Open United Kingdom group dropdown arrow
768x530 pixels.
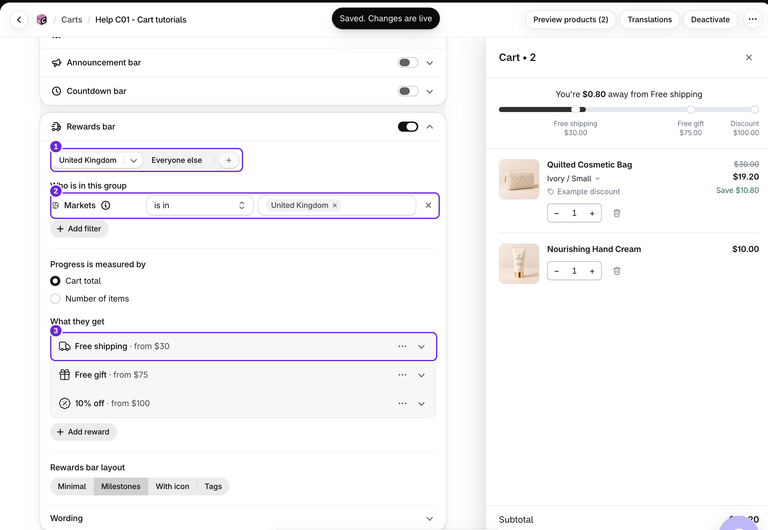pos(133,160)
